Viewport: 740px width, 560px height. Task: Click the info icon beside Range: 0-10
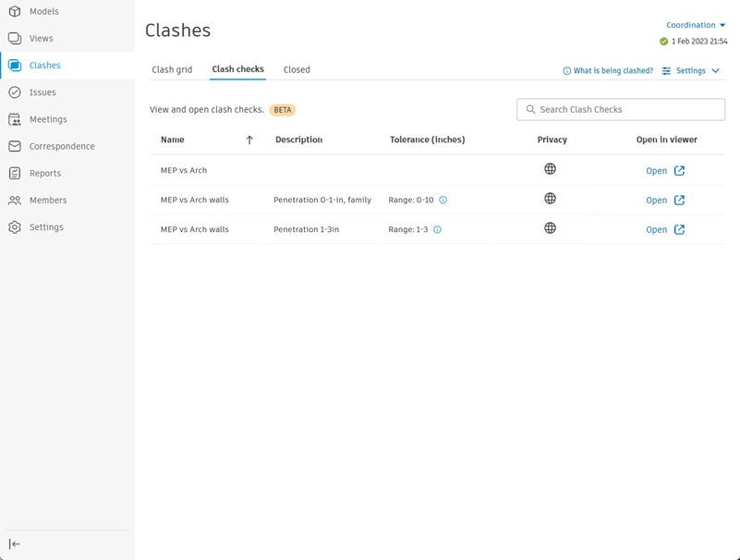(443, 200)
